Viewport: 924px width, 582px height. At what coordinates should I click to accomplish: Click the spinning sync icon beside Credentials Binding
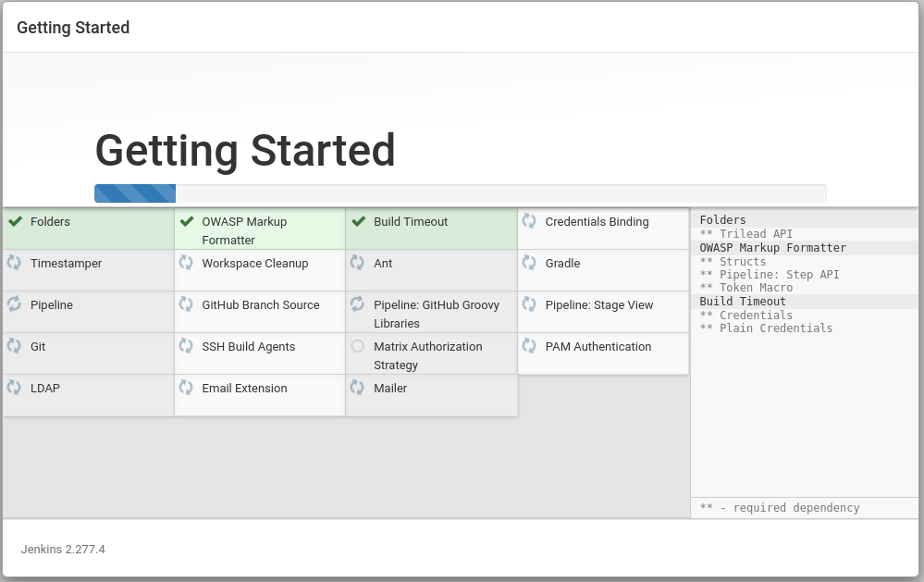[x=529, y=221]
